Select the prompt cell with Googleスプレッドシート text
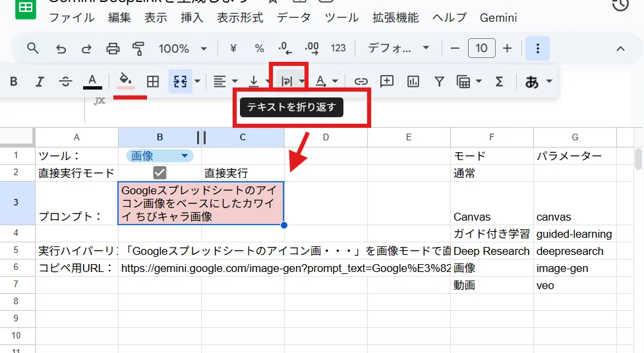 click(x=201, y=204)
